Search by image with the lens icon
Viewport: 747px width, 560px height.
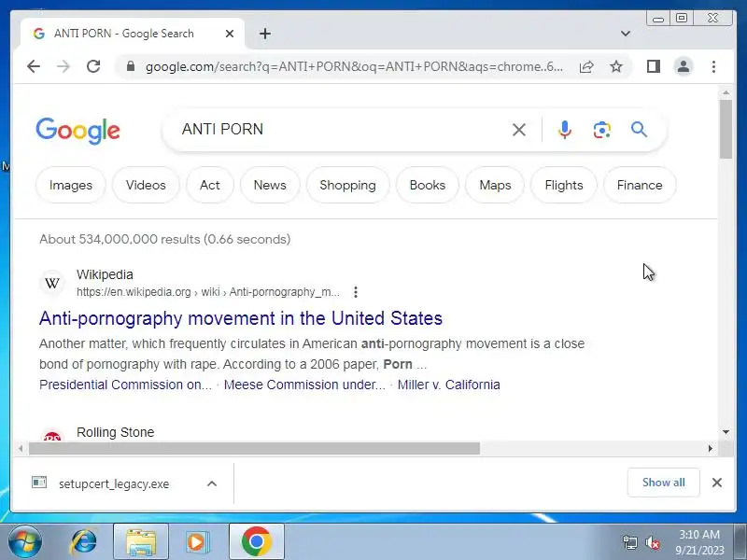(x=601, y=130)
